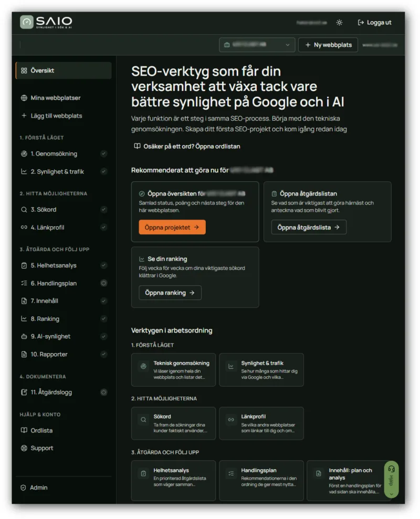Click the pending status circle on 11. Åtgärdslogg
This screenshot has width=420, height=519.
pos(103,392)
